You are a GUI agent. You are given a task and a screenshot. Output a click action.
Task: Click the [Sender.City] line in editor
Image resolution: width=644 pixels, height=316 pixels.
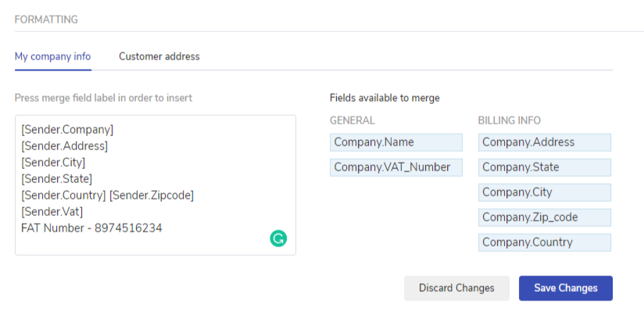click(53, 162)
